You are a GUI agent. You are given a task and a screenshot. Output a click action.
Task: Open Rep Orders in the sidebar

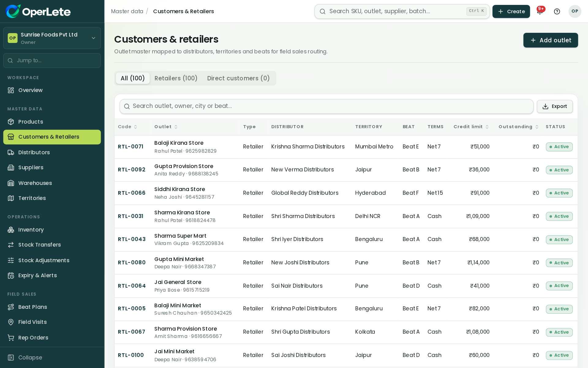[52, 338]
